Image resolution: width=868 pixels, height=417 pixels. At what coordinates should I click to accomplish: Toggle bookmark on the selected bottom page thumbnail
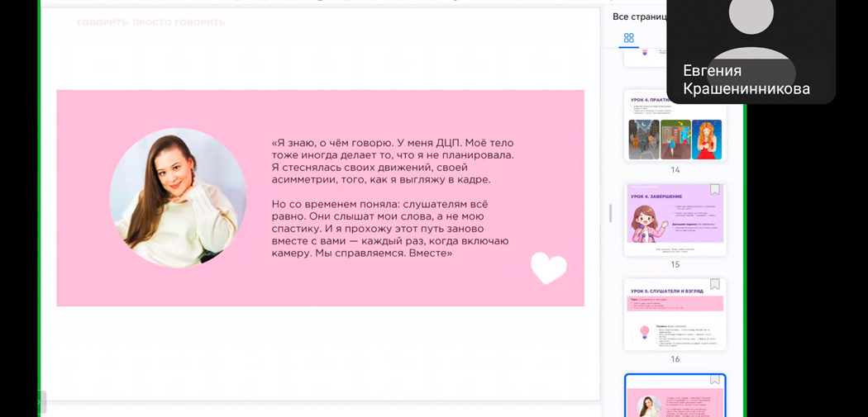click(x=715, y=379)
